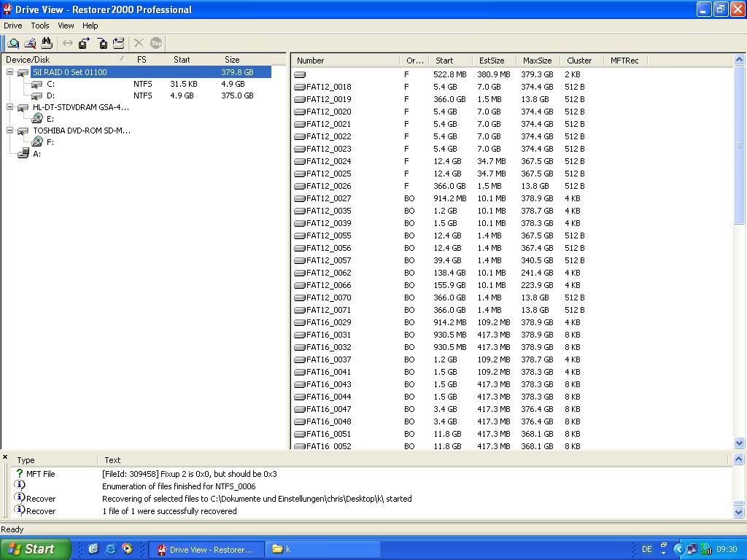Viewport: 747px width, 560px height.
Task: Click the network connection tray icon
Action: point(692,549)
